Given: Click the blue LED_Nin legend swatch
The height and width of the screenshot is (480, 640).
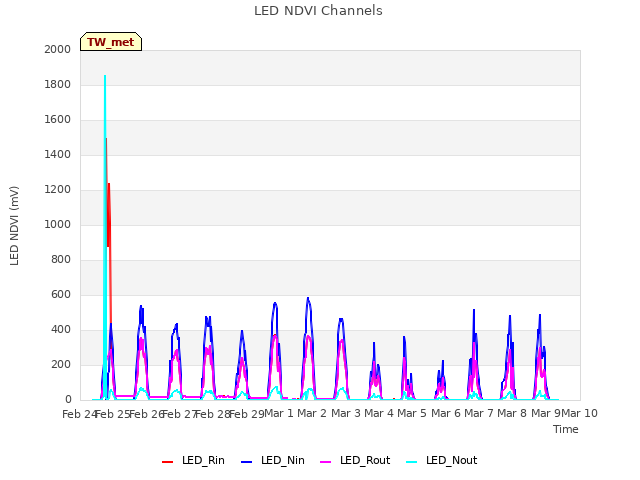Looking at the screenshot, I should (247, 462).
